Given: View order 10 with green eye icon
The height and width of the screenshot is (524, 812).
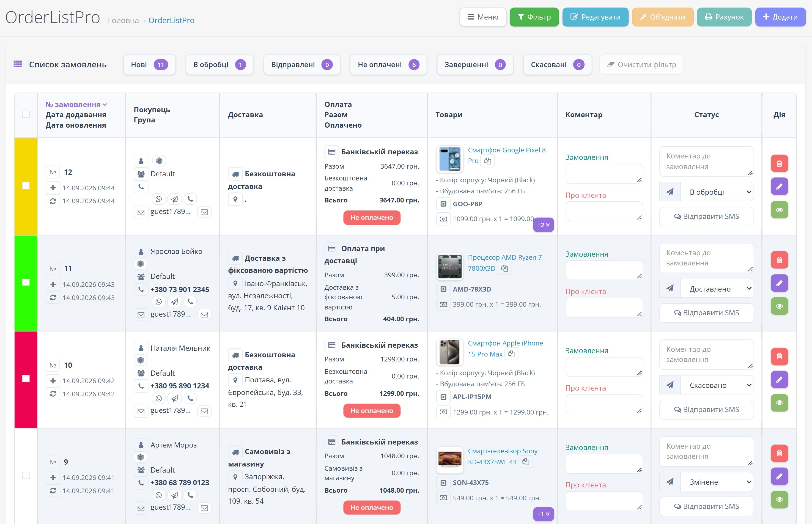Looking at the screenshot, I should (779, 402).
